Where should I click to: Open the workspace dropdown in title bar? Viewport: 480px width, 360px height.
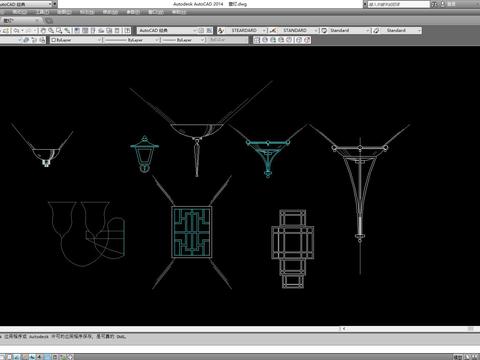coord(28,4)
